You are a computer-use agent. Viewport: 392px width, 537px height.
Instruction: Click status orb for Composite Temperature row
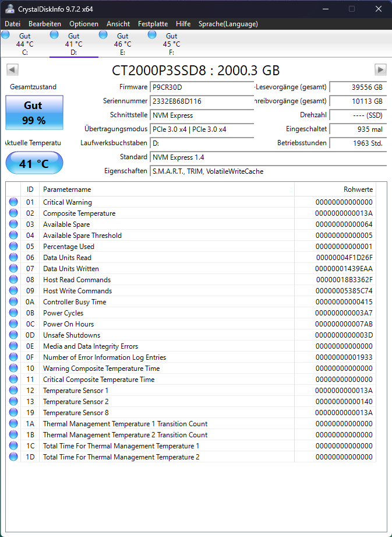point(13,213)
